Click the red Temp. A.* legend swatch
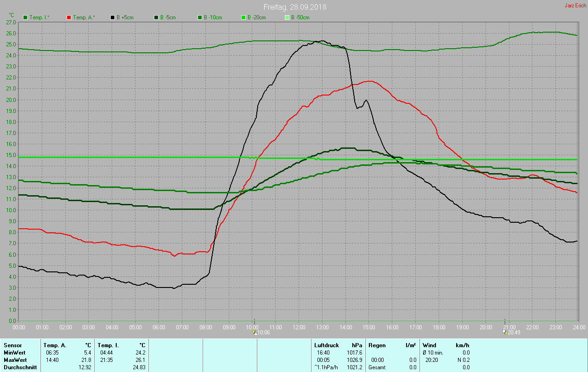 [69, 17]
